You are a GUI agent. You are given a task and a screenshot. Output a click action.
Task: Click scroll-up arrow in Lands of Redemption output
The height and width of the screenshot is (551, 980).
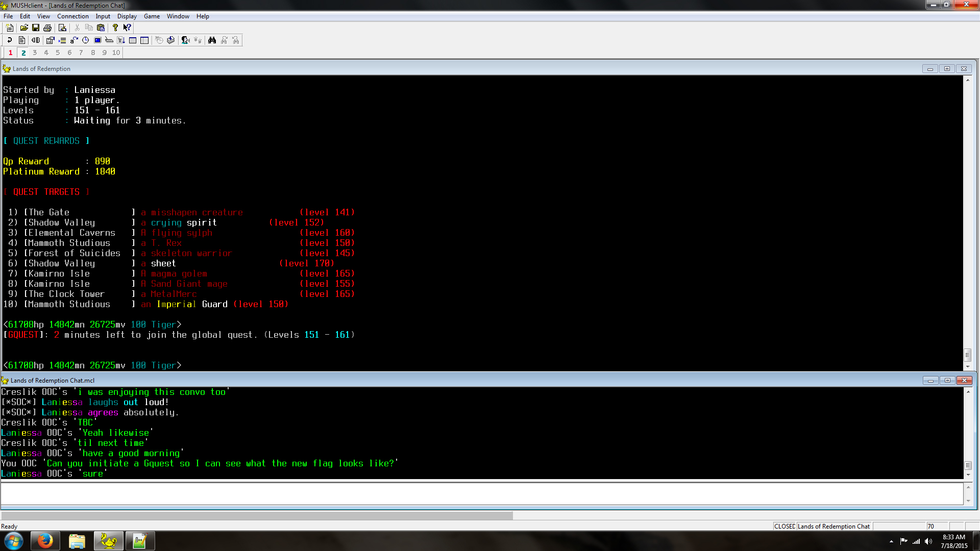point(967,80)
